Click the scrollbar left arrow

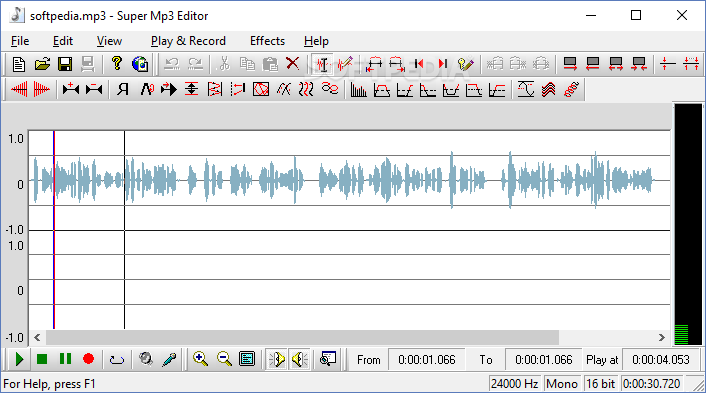tap(37, 337)
